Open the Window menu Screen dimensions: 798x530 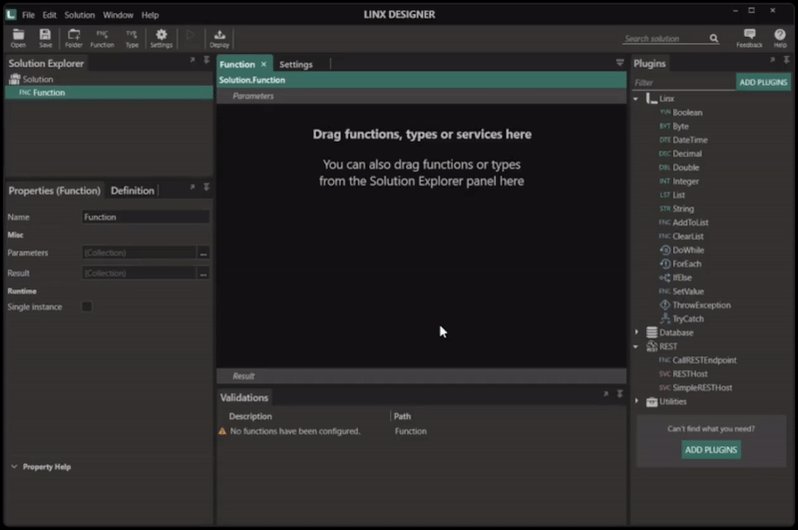(118, 15)
